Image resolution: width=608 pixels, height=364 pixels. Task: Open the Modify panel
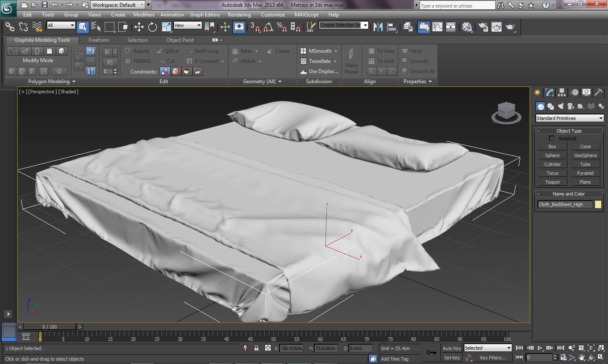coord(549,92)
